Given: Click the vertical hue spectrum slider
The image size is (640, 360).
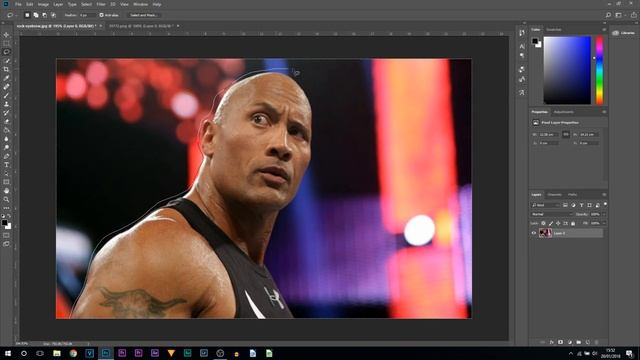Looking at the screenshot, I should [x=599, y=70].
